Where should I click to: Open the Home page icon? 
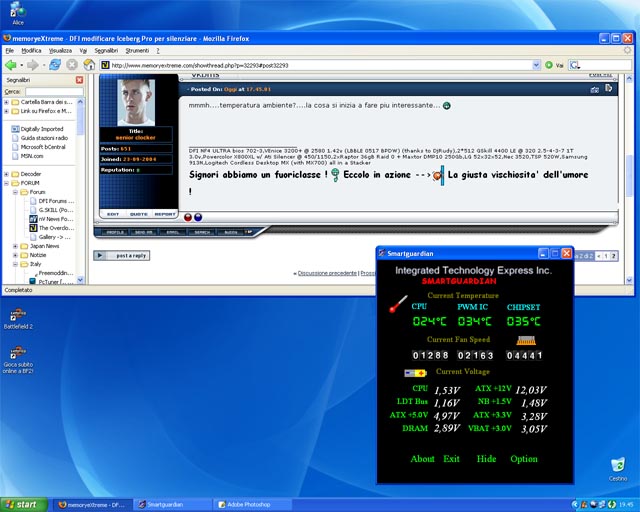coord(89,65)
